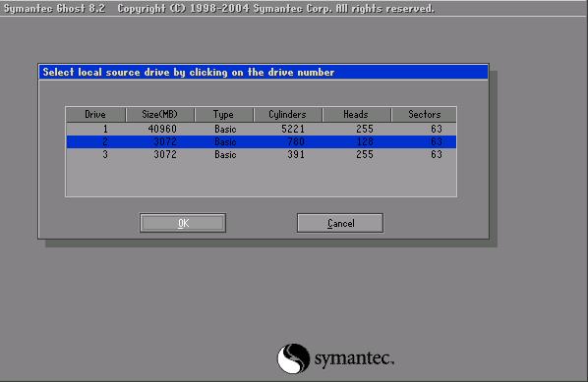This screenshot has height=382, width=588.
Task: Click the Drive column header
Action: (x=95, y=114)
